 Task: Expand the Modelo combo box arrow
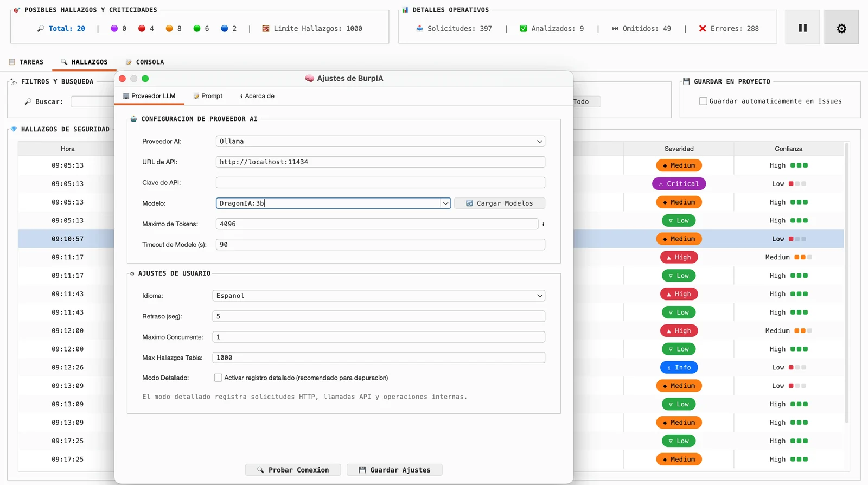point(445,203)
